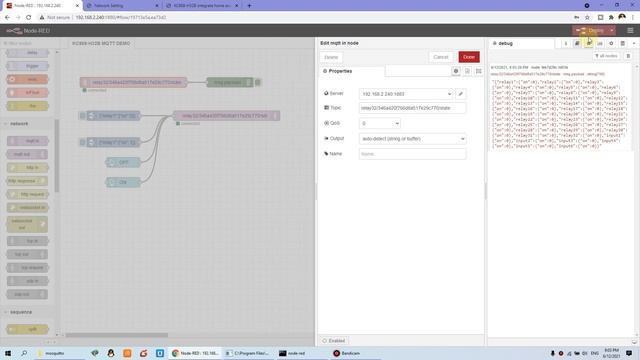This screenshot has width=640, height=360.
Task: Select the exec node in palette
Action: [28, 79]
